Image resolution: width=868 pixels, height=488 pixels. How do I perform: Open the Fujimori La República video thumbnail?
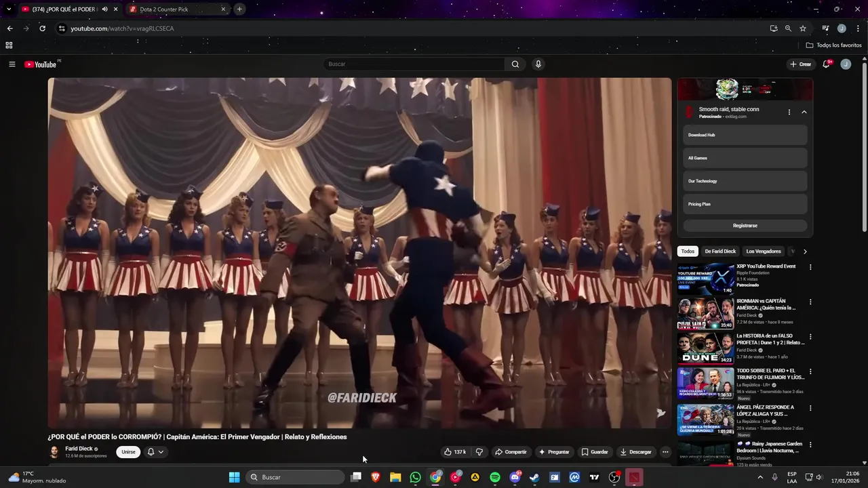click(x=705, y=383)
